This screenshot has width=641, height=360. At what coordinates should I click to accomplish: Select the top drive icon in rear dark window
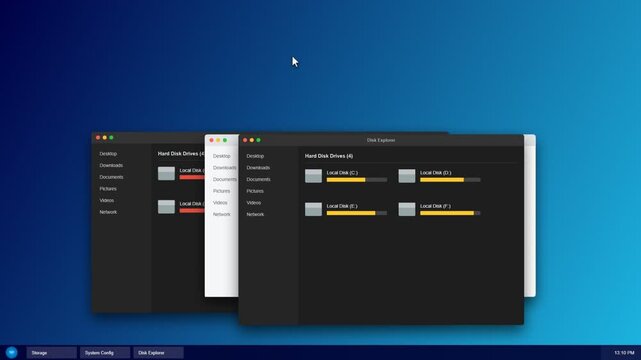click(166, 173)
